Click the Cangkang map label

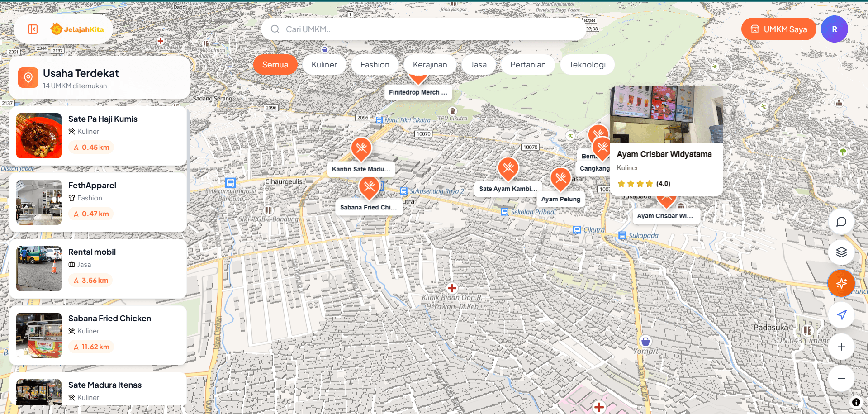pos(594,168)
